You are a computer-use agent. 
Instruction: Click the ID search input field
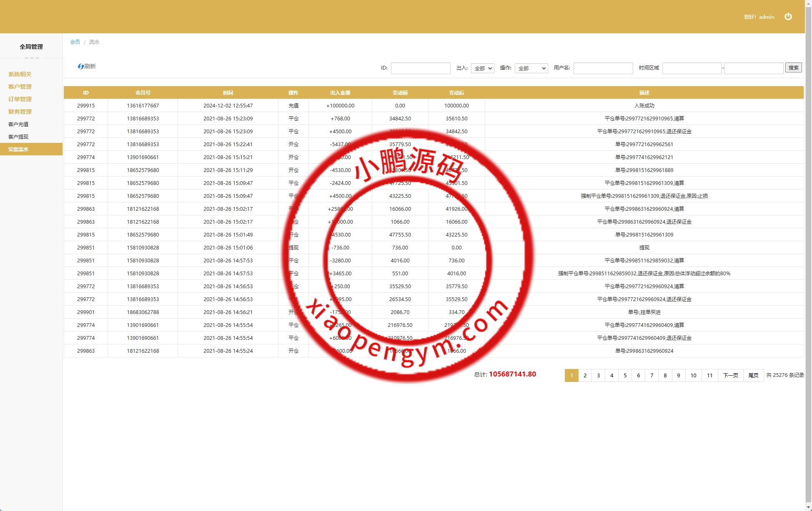420,68
